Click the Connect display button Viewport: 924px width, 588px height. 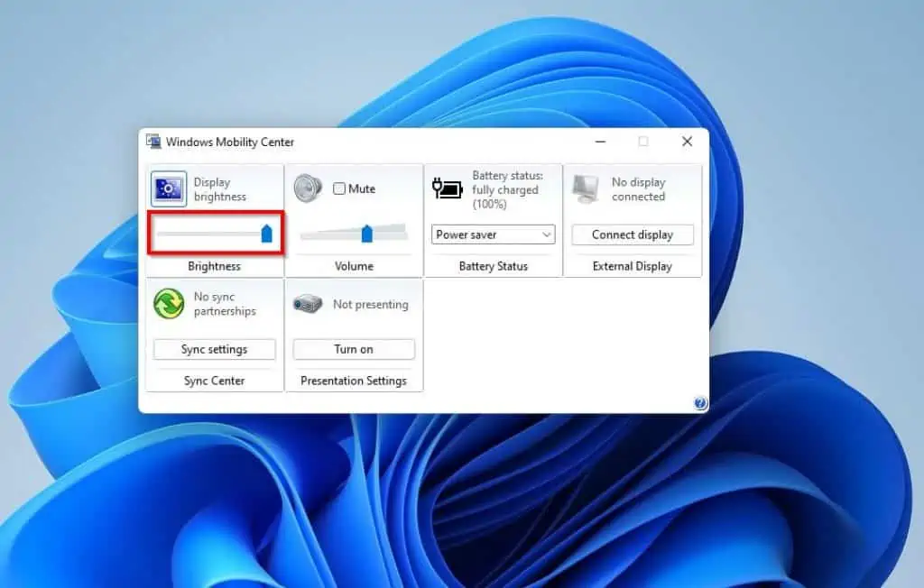(633, 234)
